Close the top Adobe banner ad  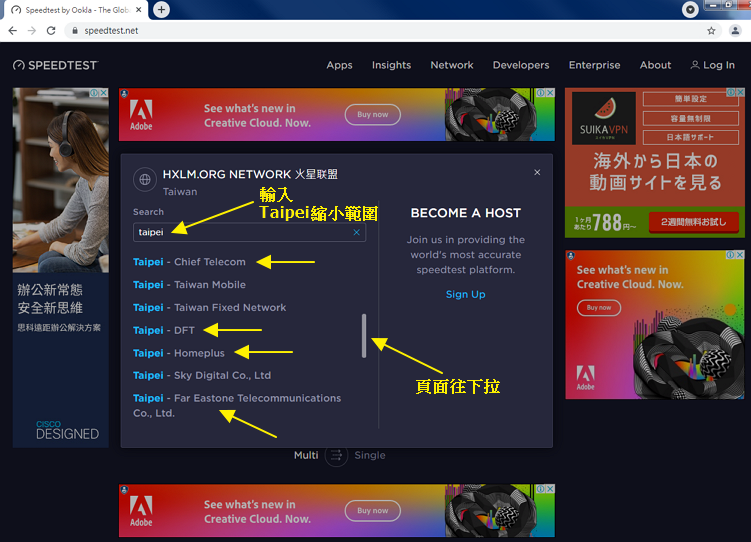click(550, 92)
